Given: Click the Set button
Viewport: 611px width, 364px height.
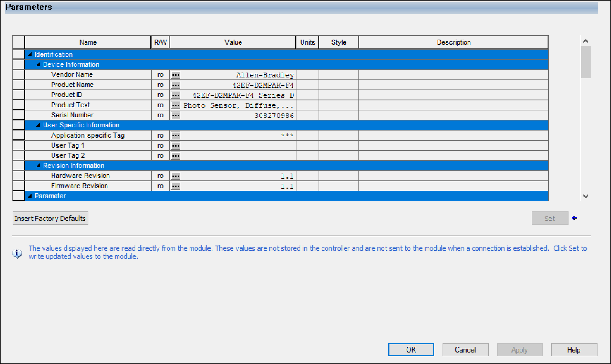Looking at the screenshot, I should 550,218.
